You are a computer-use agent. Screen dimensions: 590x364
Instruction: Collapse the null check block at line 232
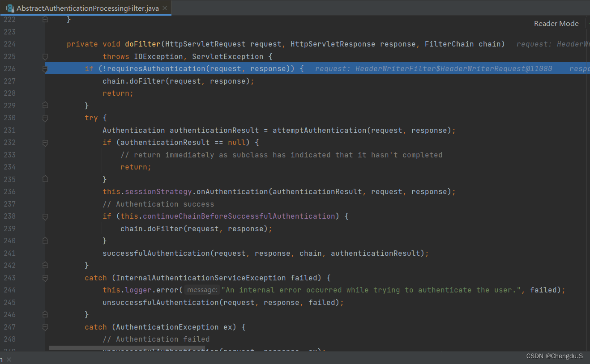[45, 143]
